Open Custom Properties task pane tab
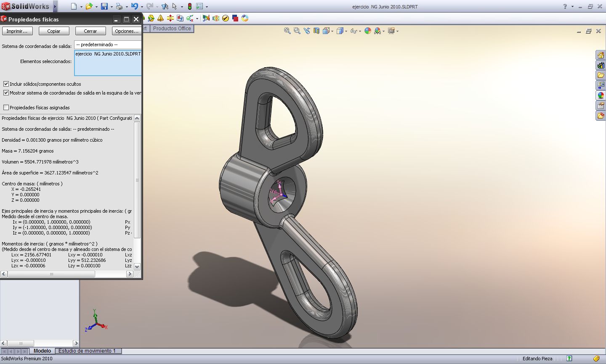This screenshot has width=606, height=364. point(601,106)
